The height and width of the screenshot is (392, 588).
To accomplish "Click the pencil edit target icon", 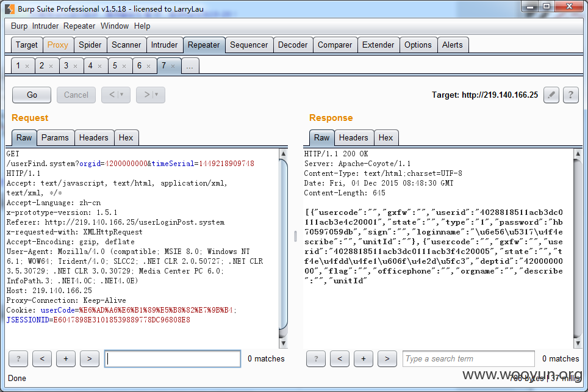I will coord(551,95).
